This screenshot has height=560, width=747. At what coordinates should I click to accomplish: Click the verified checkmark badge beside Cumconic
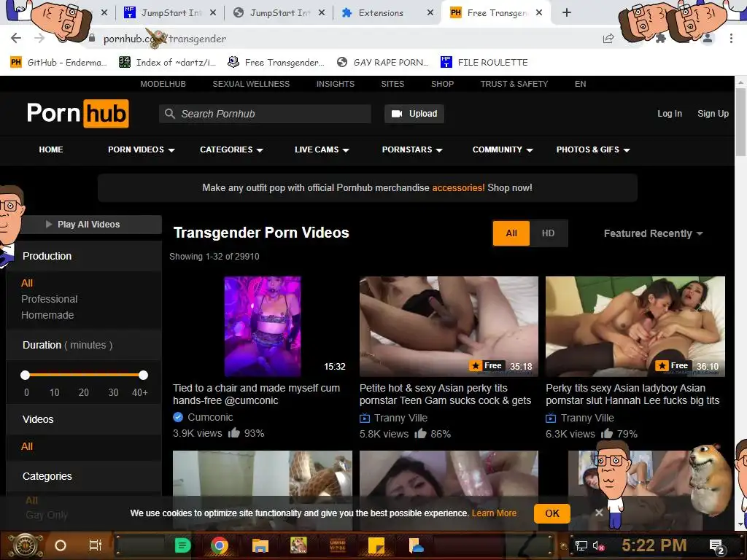tap(178, 417)
